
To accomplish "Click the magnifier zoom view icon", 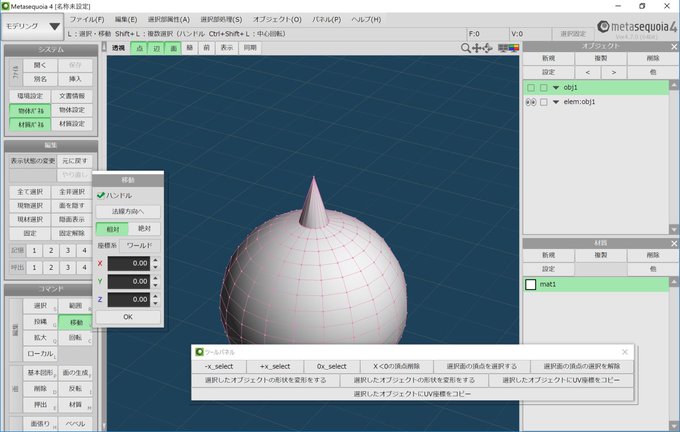I will pyautogui.click(x=465, y=48).
